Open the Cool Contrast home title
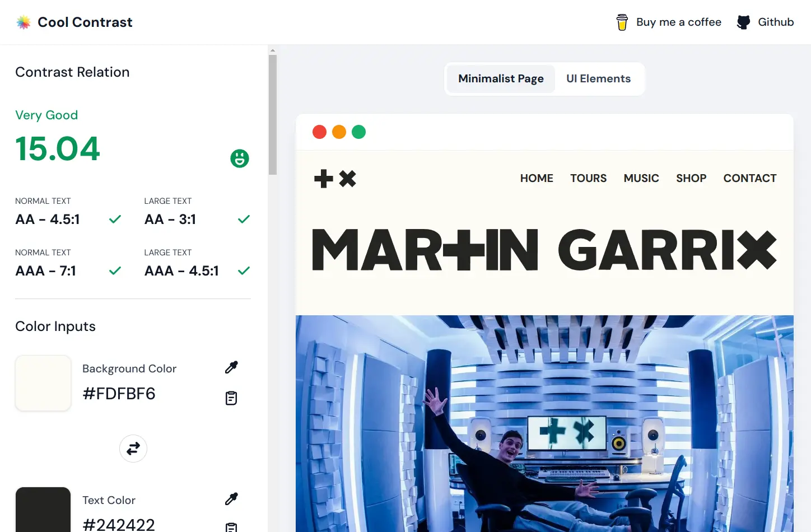The width and height of the screenshot is (811, 532). tap(85, 22)
